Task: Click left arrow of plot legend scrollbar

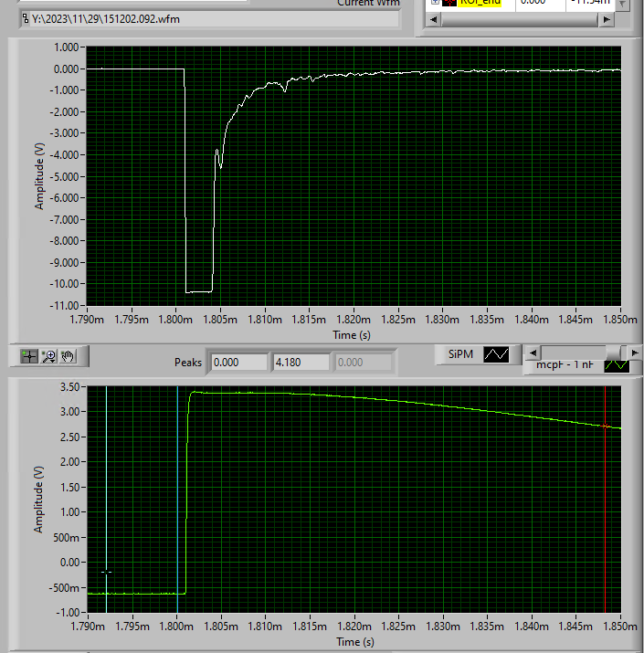Action: [533, 353]
